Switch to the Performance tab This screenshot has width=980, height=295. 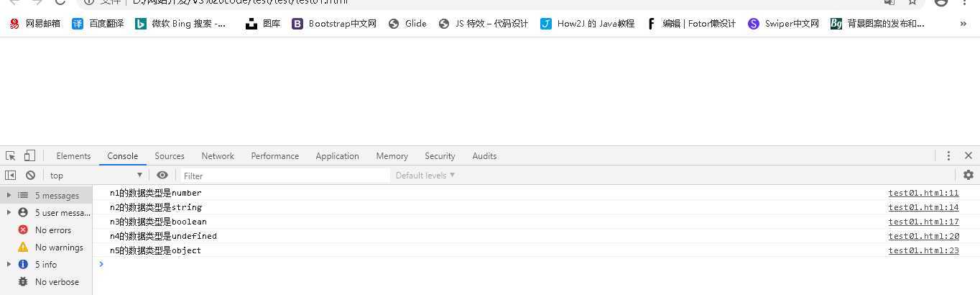[275, 156]
